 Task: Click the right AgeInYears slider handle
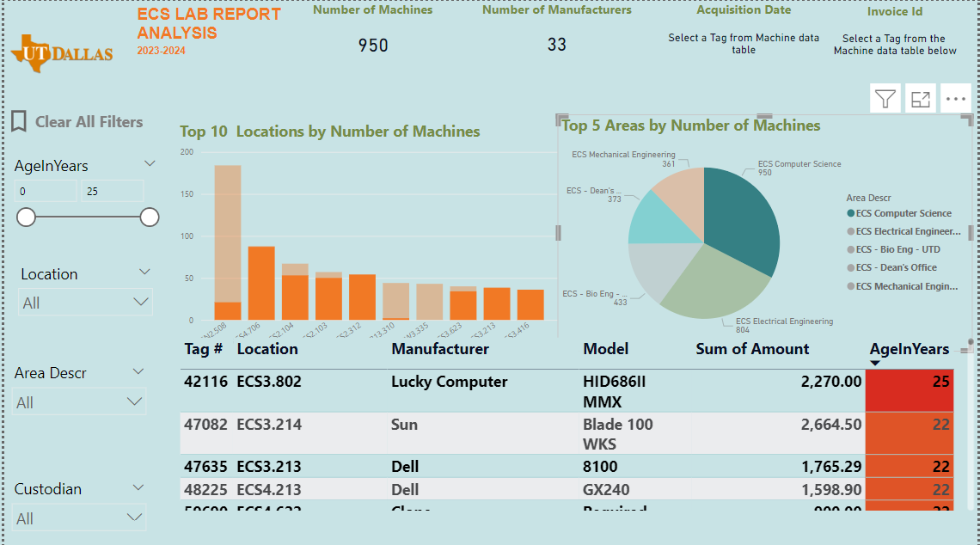150,217
